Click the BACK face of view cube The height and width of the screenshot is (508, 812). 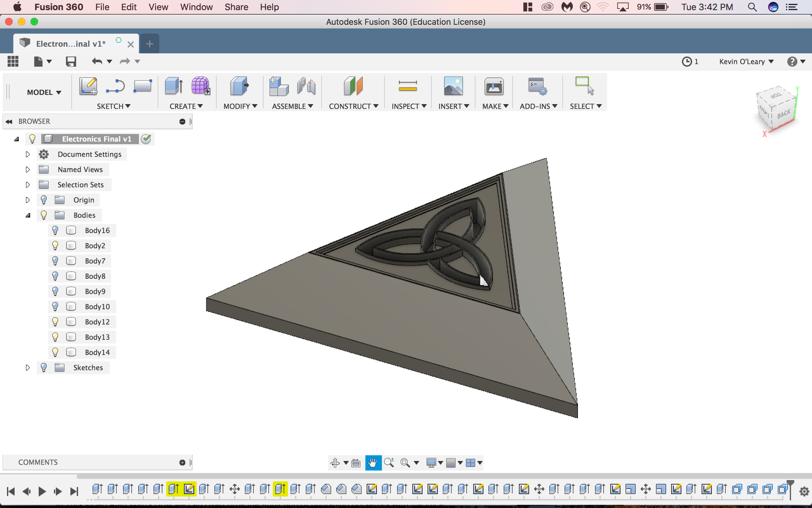pos(783,114)
